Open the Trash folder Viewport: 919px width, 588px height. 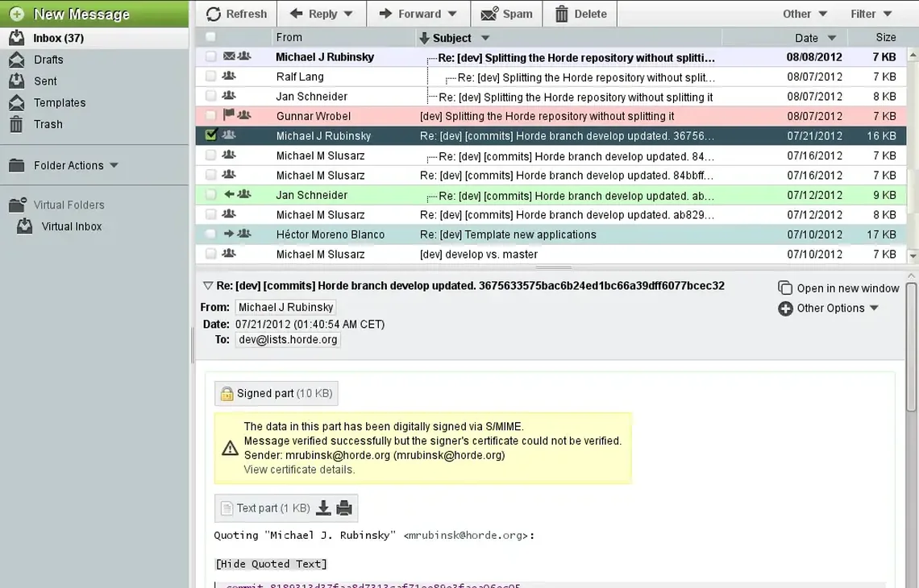48,124
